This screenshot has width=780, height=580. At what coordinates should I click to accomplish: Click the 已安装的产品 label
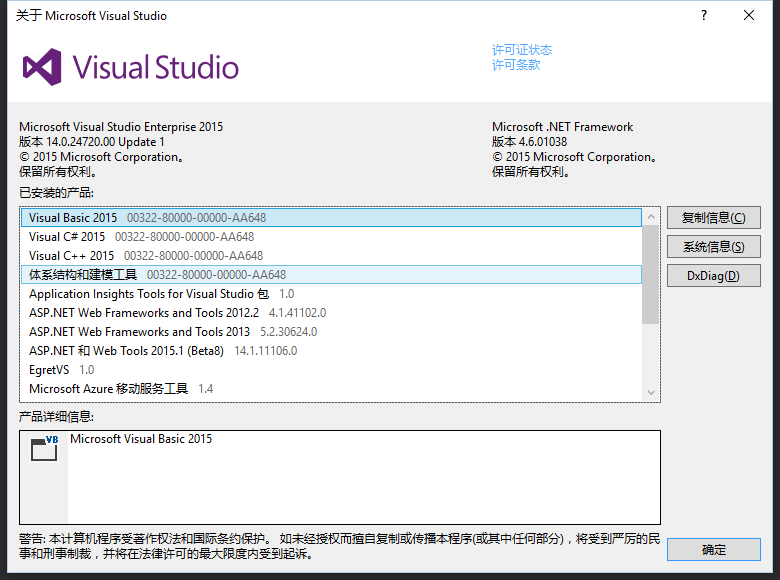click(x=56, y=193)
